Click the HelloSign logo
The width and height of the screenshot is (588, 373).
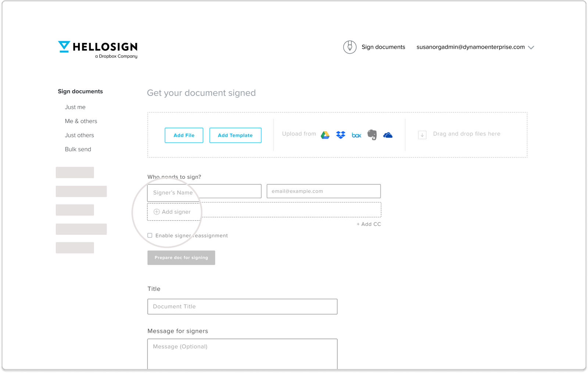pos(98,50)
